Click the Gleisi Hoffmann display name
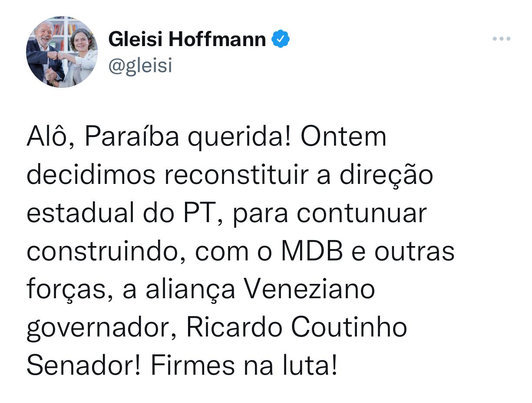This screenshot has height=403, width=532. pyautogui.click(x=187, y=39)
